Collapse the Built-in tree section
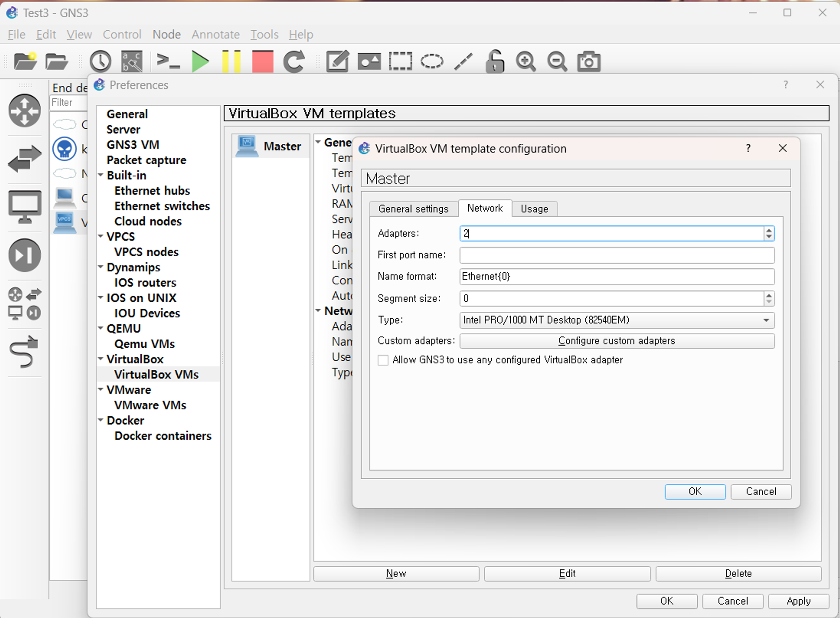840x618 pixels. point(101,175)
